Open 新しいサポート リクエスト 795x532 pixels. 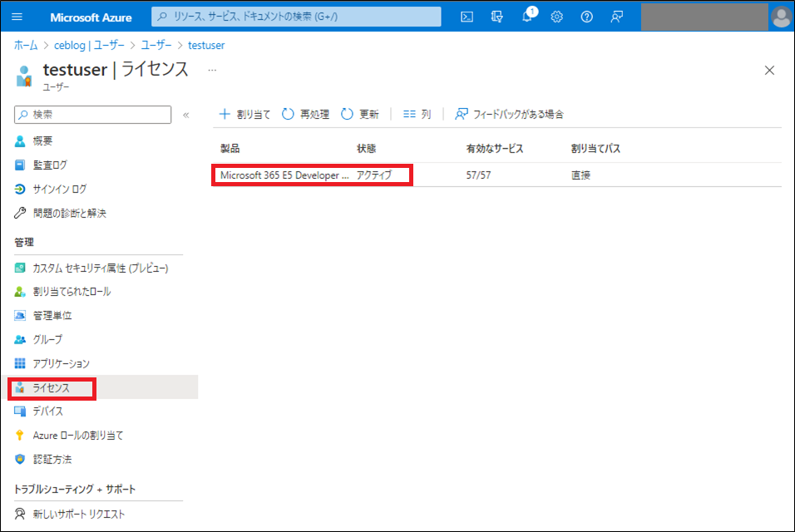click(x=70, y=514)
